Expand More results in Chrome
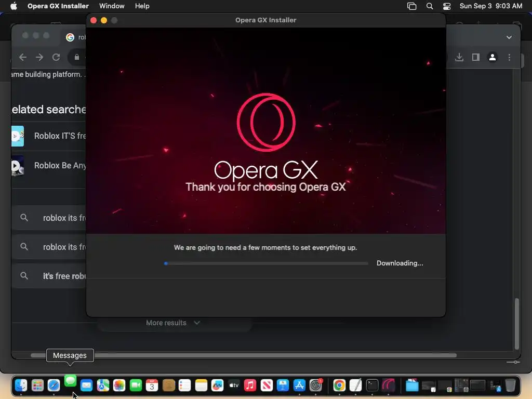 (x=173, y=323)
